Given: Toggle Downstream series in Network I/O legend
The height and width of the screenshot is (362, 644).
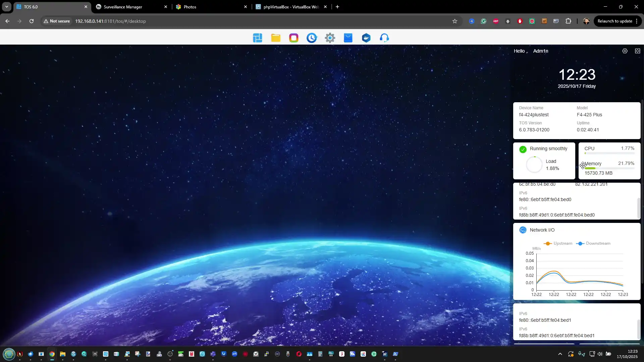Looking at the screenshot, I should (x=594, y=243).
